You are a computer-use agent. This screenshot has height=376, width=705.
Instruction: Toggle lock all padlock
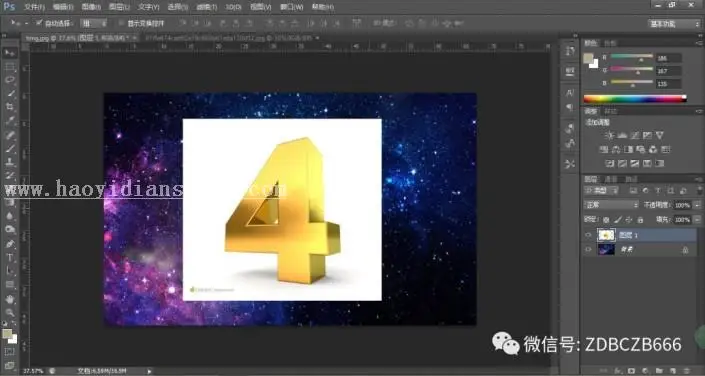[640, 220]
